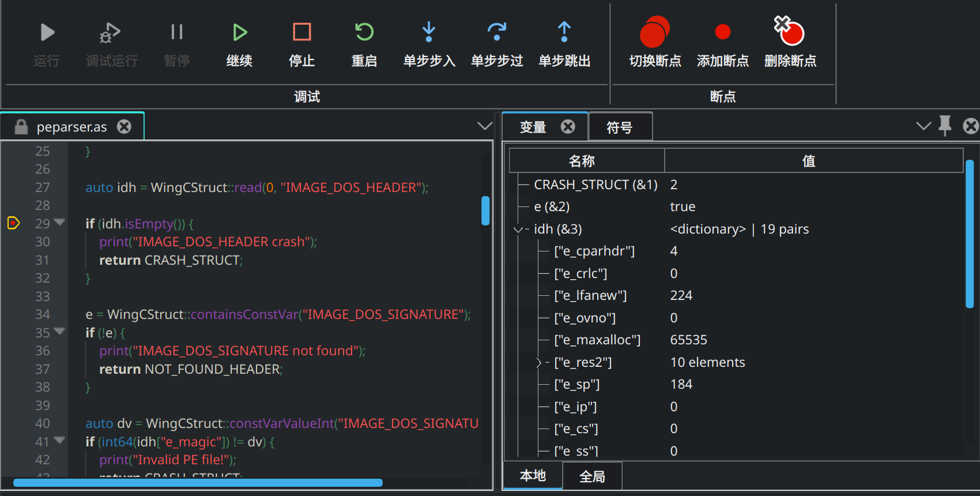Expand the e_res2 array entry
This screenshot has width=980, height=496.
[539, 363]
